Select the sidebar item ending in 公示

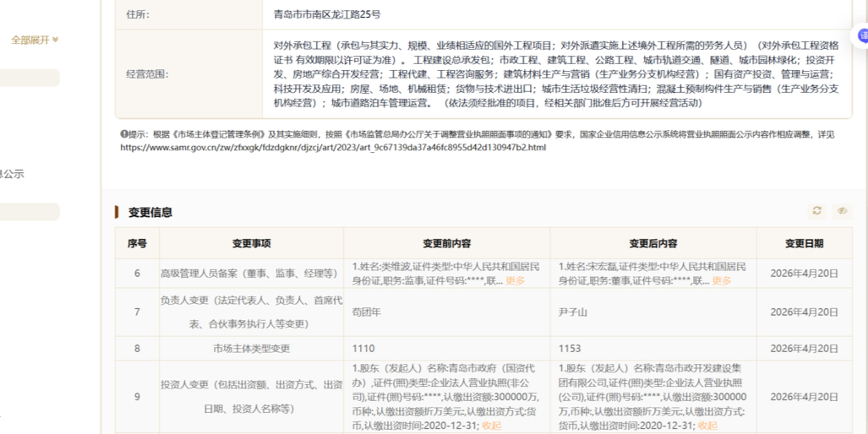14,174
